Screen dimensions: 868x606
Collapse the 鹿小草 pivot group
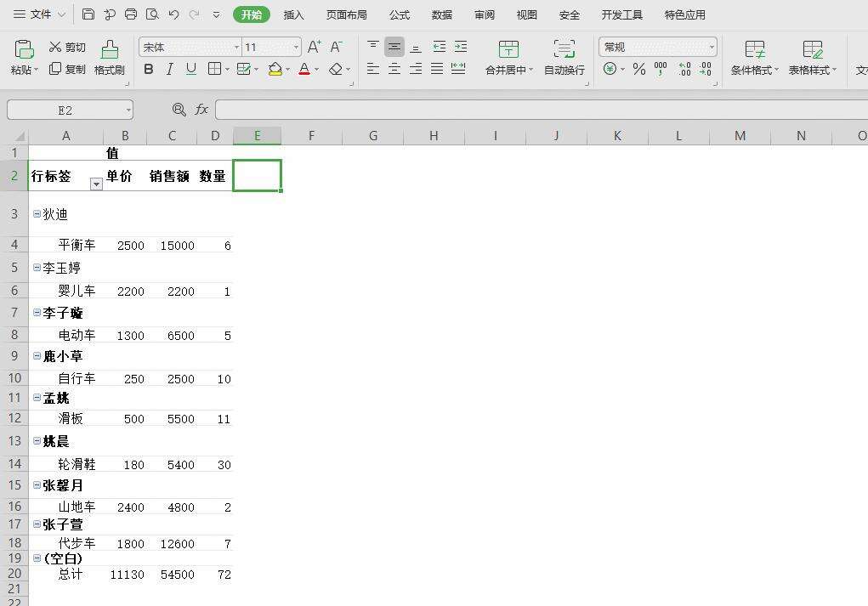[x=37, y=356]
